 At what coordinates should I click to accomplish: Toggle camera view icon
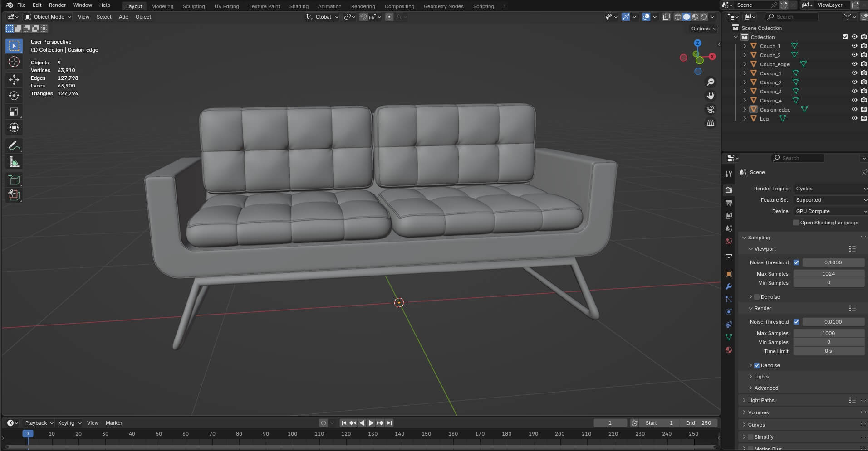711,109
